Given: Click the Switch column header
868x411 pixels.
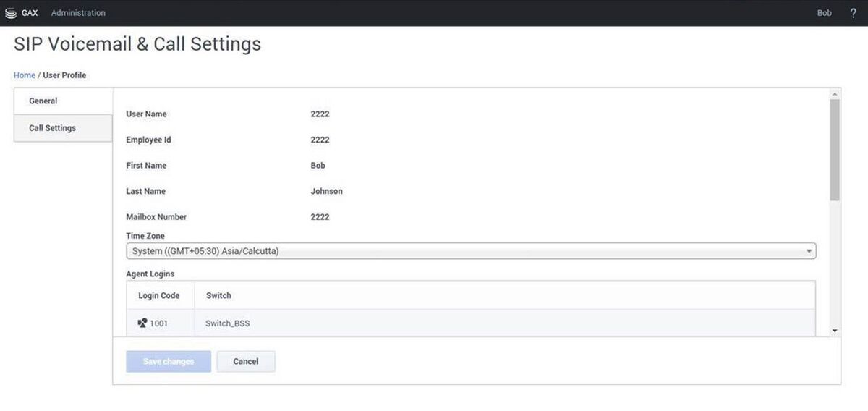Looking at the screenshot, I should 218,295.
